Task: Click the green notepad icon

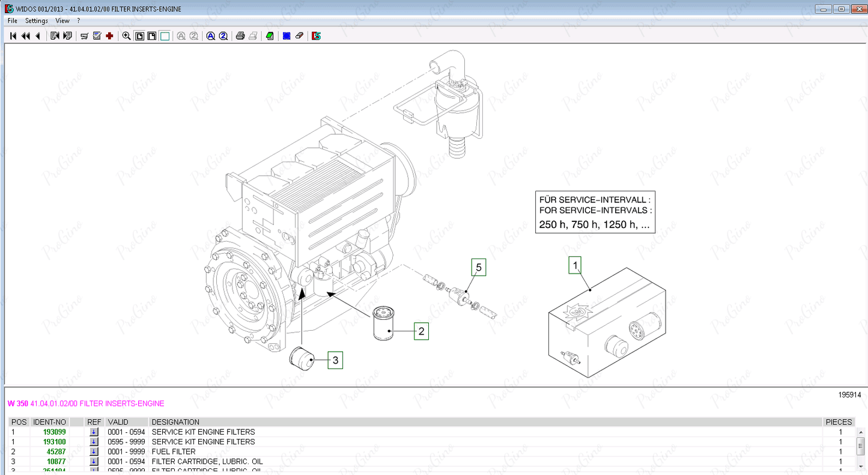Action: click(x=270, y=36)
